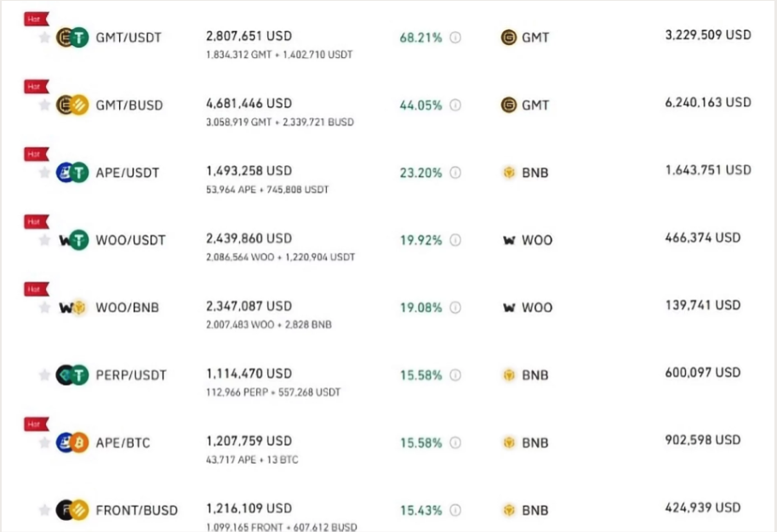Click the WOO/USDT pair icon

click(73, 241)
